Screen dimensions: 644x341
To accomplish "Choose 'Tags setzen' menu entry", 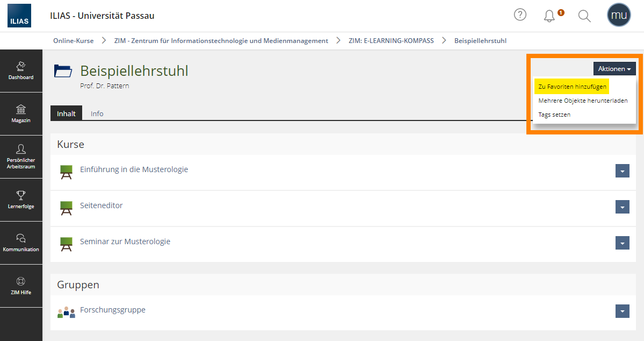I will click(554, 115).
